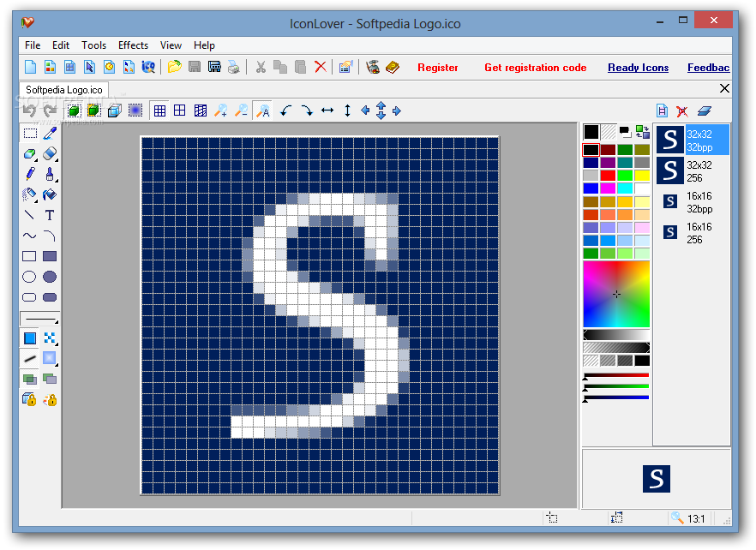Rotate the image right (clockwise arrow)
This screenshot has width=756, height=550.
click(x=307, y=111)
